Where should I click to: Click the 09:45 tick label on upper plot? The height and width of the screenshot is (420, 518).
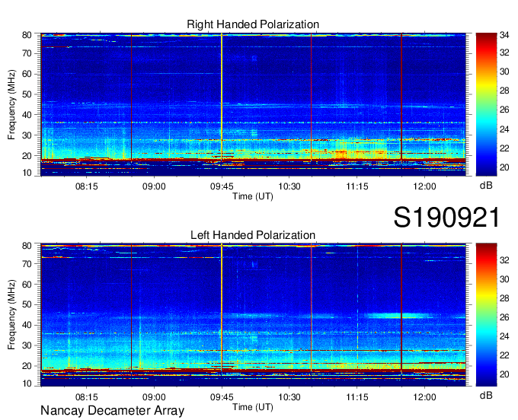coord(222,186)
